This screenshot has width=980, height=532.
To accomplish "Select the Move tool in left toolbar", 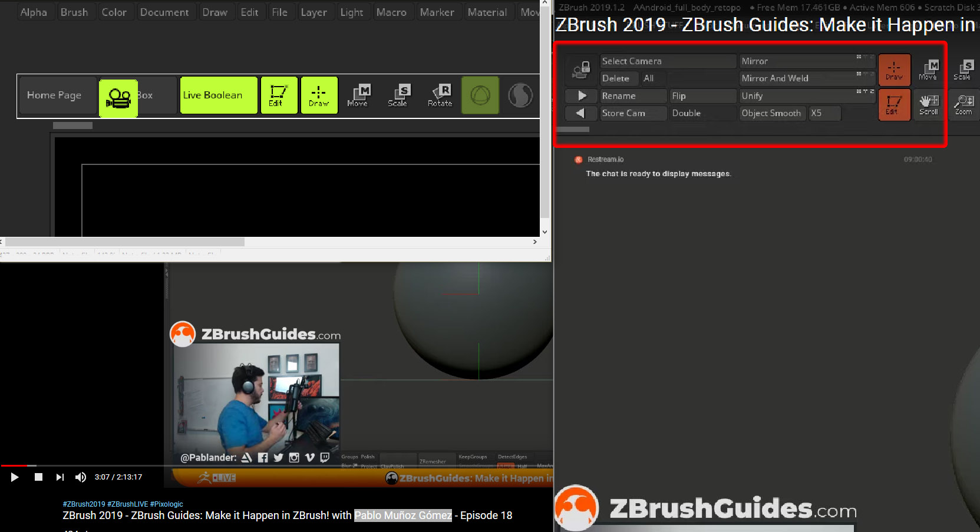I will tap(358, 95).
